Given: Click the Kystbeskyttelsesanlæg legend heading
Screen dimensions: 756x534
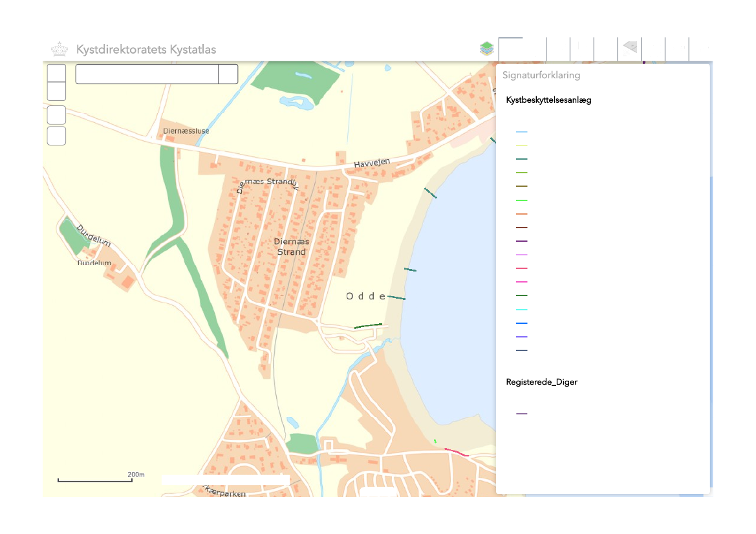Looking at the screenshot, I should tap(548, 100).
